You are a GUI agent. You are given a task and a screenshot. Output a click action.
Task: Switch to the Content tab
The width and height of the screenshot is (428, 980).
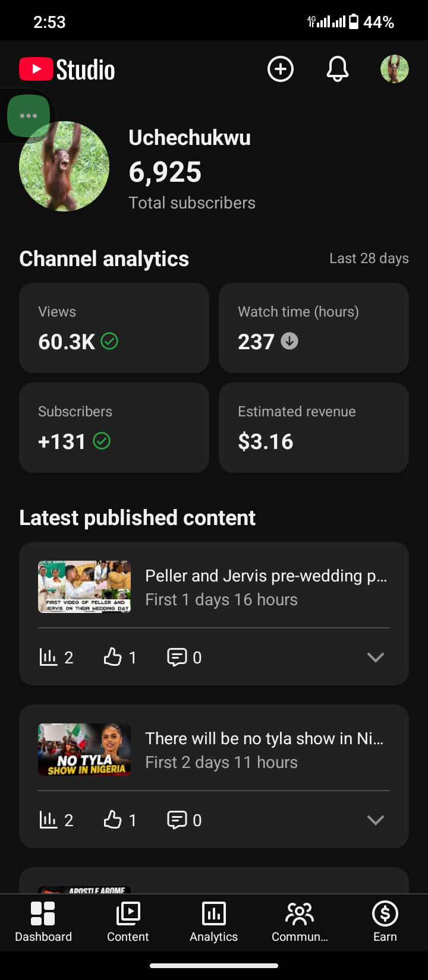tap(128, 922)
